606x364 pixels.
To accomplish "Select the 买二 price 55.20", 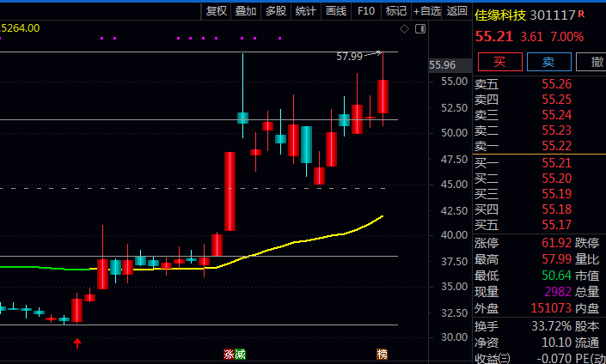I will click(556, 179).
